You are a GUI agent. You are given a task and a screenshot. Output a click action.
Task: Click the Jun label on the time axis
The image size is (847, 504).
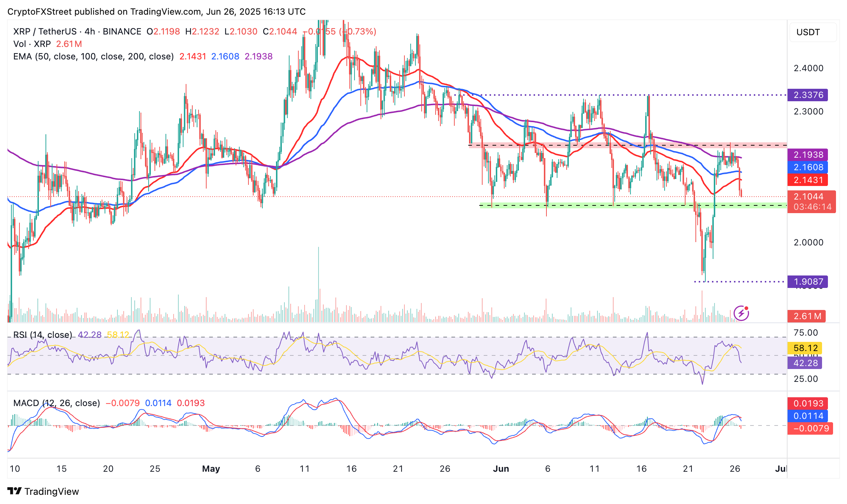501,469
